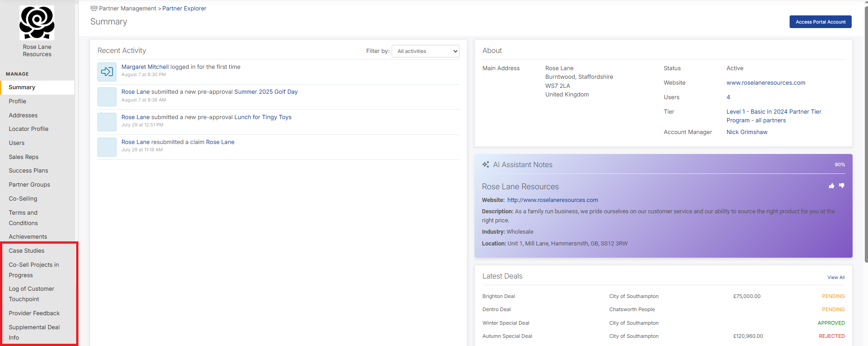Select Log of Customer Touchpoint
This screenshot has height=346, width=868.
pyautogui.click(x=32, y=294)
